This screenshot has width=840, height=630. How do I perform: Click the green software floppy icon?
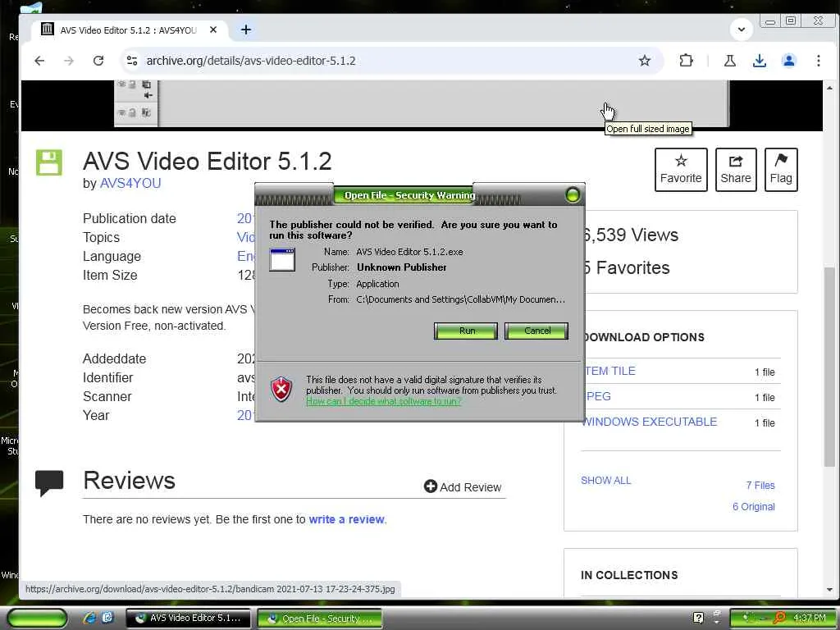point(49,162)
